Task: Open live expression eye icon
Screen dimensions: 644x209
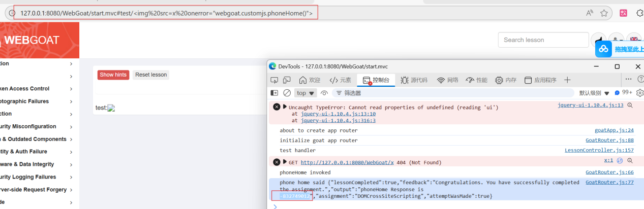Action: 324,93
